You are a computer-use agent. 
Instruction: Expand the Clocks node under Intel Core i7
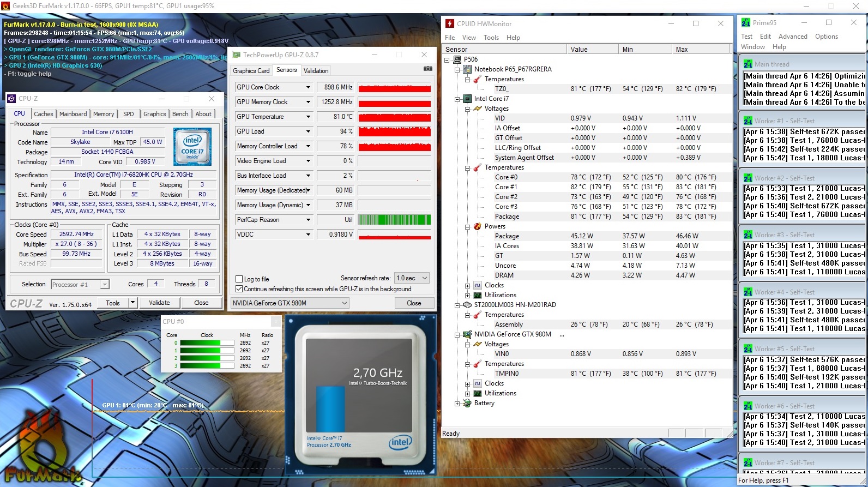click(x=467, y=285)
